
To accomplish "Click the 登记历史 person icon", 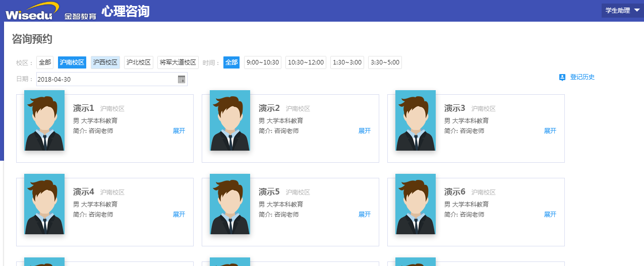I will 562,77.
